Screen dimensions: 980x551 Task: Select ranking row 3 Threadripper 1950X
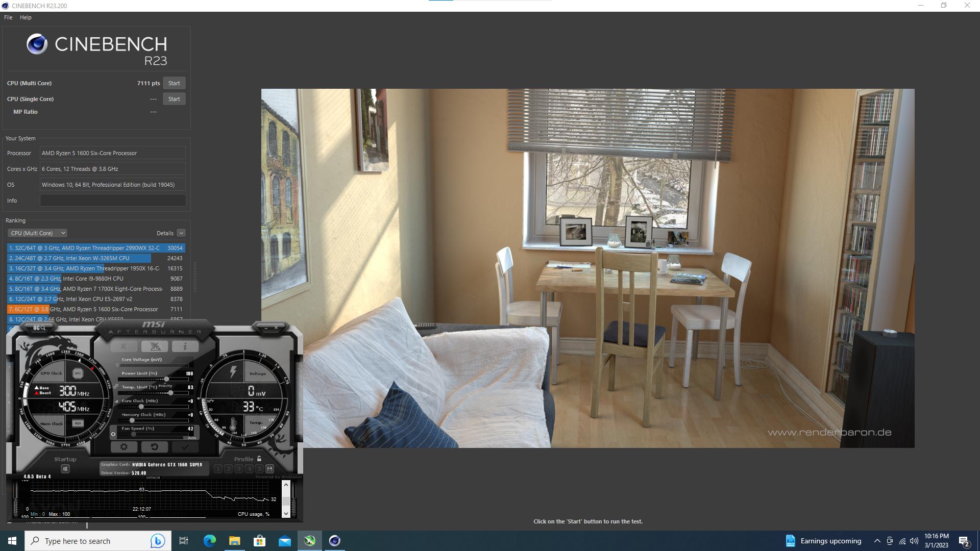click(x=96, y=268)
